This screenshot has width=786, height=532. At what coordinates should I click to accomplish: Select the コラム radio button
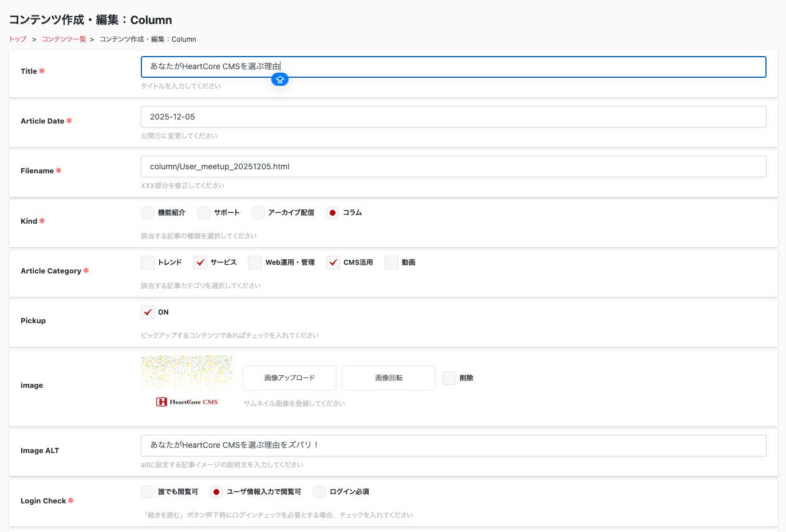tap(333, 213)
